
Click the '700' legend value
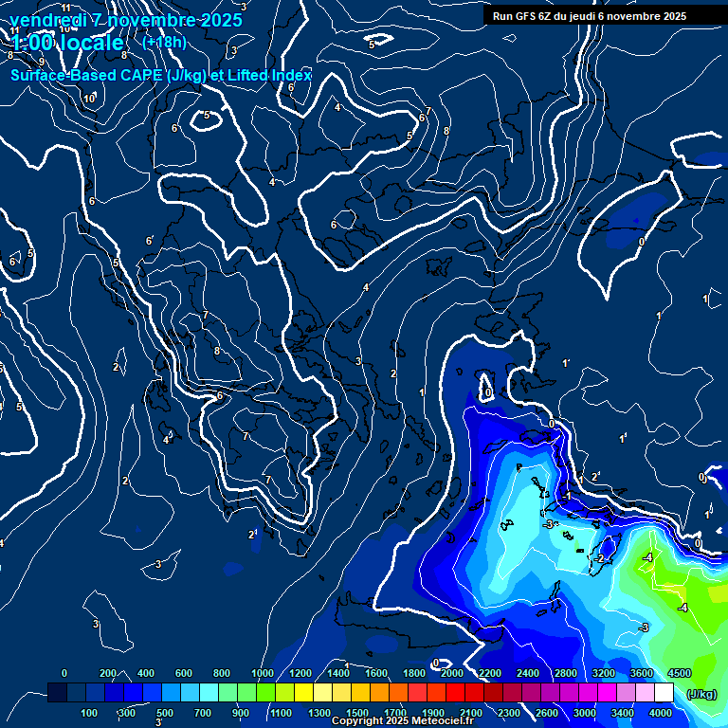coord(203,713)
